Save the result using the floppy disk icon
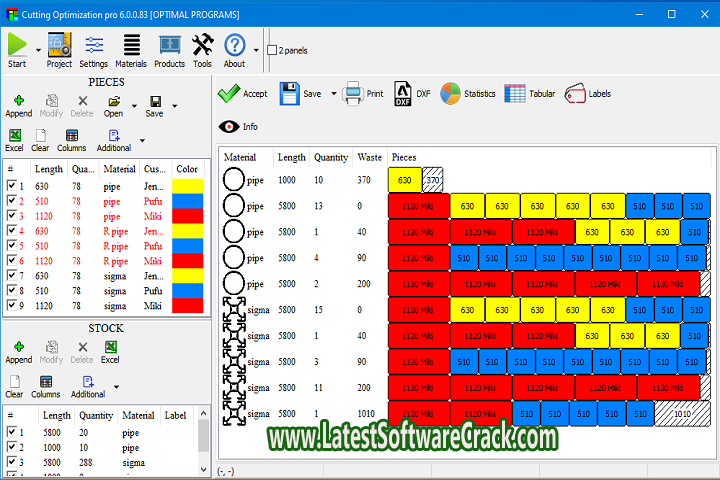This screenshot has height=480, width=720. coord(300,94)
